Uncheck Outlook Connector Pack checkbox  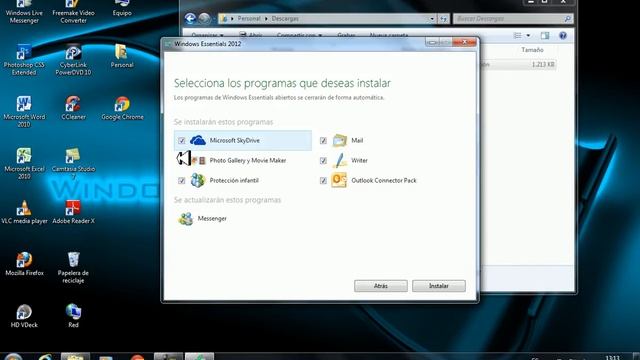click(323, 180)
